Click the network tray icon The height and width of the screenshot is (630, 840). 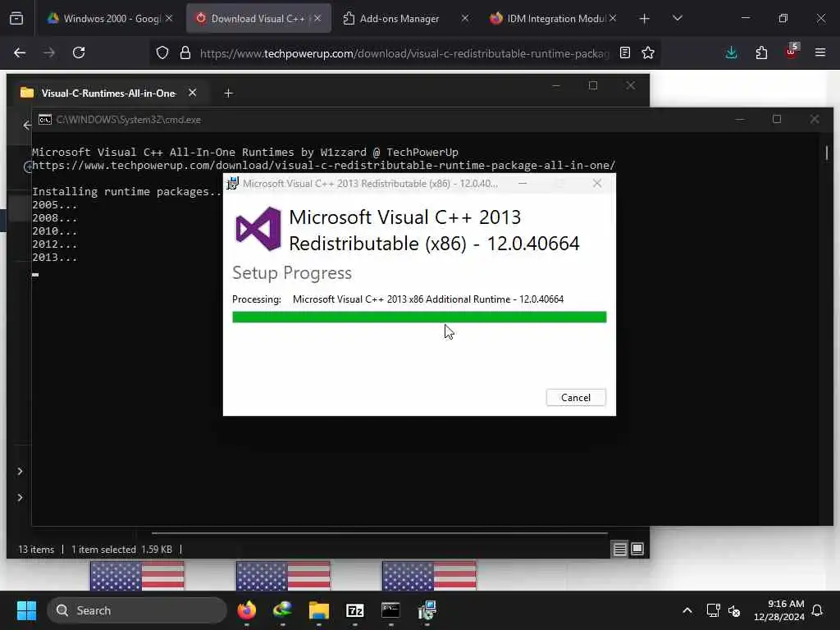[713, 610]
